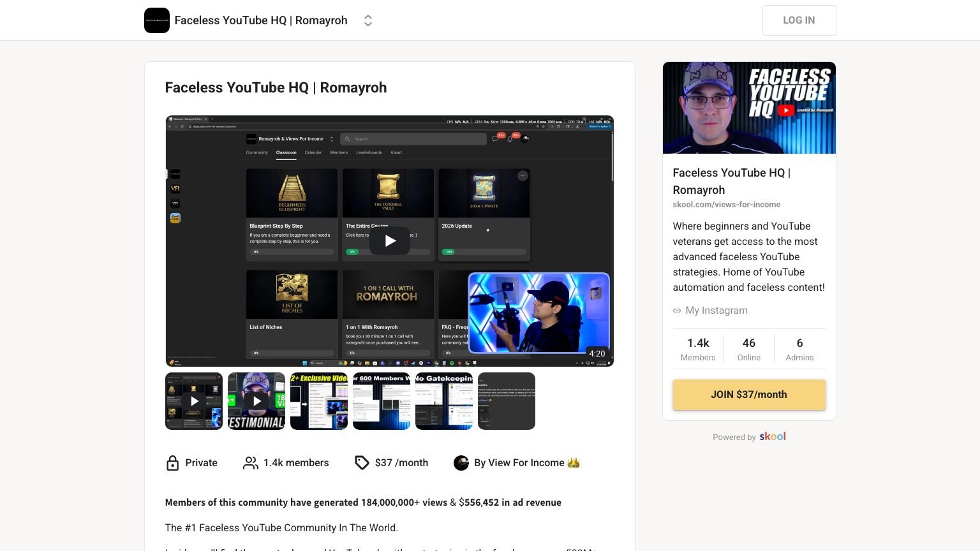Click the 4:20 video duration badge
The height and width of the screenshot is (551, 980).
(x=597, y=354)
